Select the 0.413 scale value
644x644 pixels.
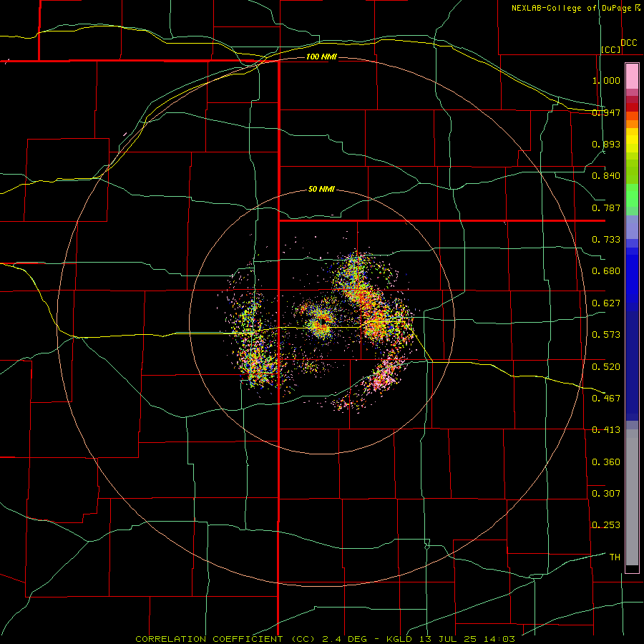606,430
